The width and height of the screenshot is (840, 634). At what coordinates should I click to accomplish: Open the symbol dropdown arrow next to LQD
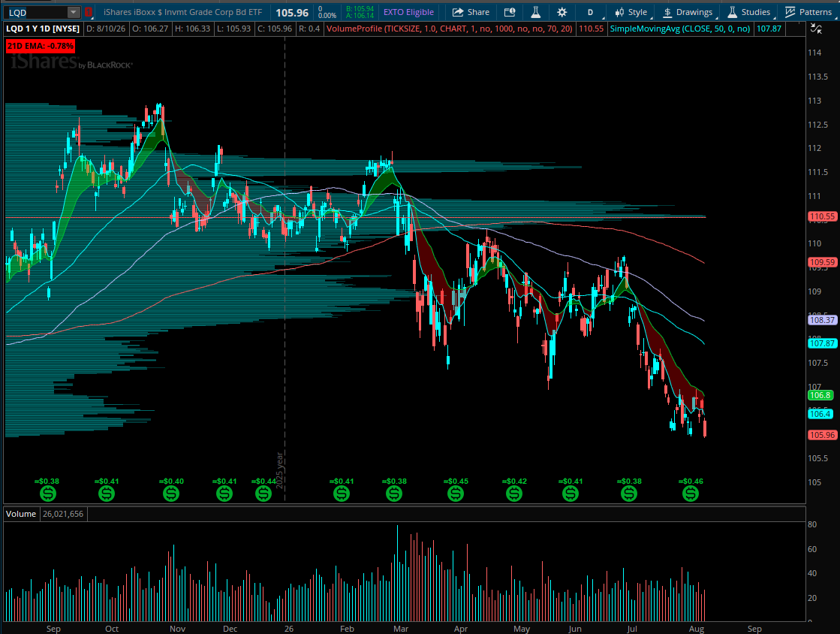pyautogui.click(x=74, y=12)
